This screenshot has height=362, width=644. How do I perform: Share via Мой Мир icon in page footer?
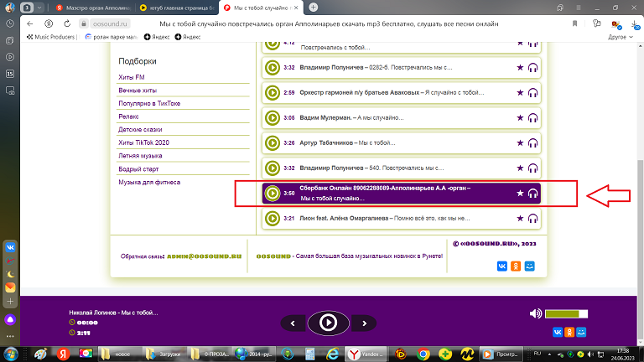[529, 266]
